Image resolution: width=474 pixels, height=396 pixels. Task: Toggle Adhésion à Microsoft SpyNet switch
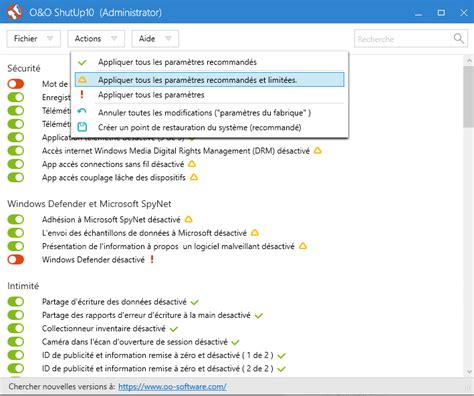click(16, 219)
